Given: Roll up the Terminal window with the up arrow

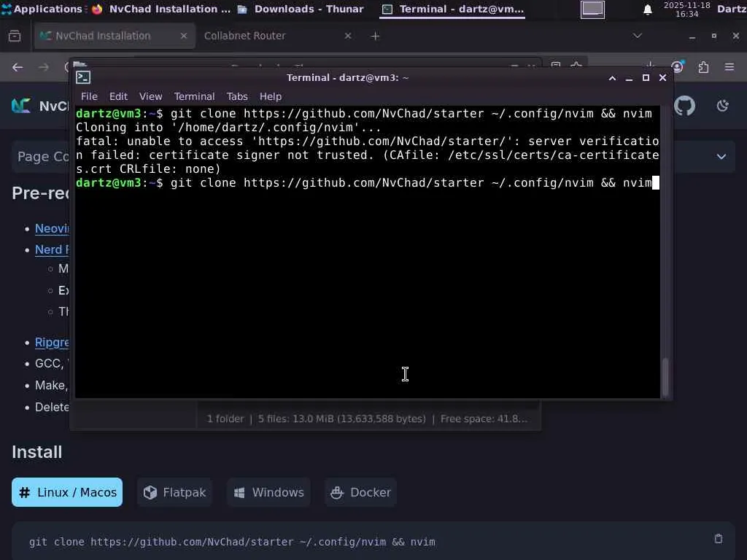Looking at the screenshot, I should tap(612, 78).
